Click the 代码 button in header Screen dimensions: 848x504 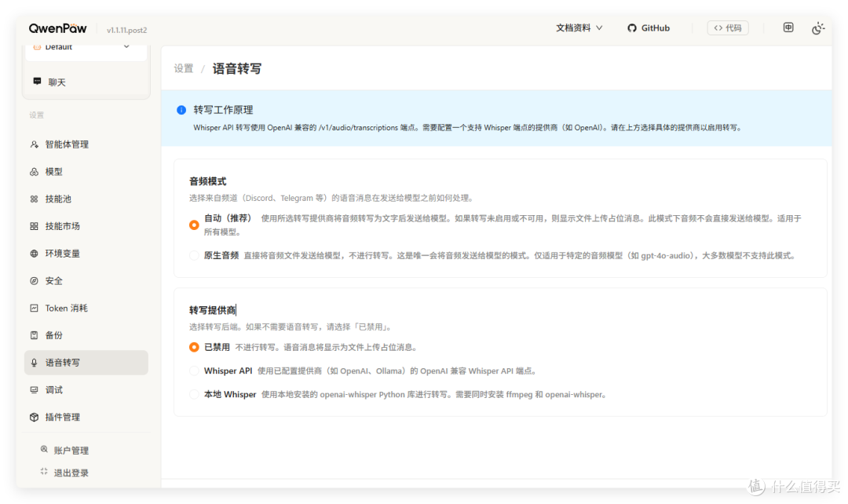click(x=727, y=28)
